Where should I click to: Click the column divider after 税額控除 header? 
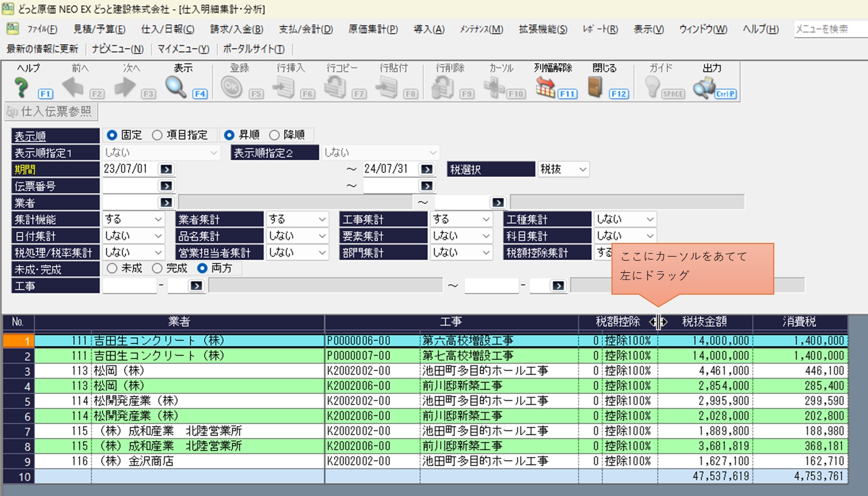(658, 322)
